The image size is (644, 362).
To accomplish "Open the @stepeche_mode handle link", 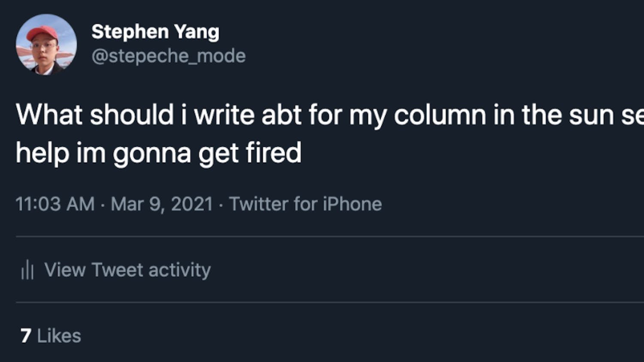I will [x=168, y=56].
